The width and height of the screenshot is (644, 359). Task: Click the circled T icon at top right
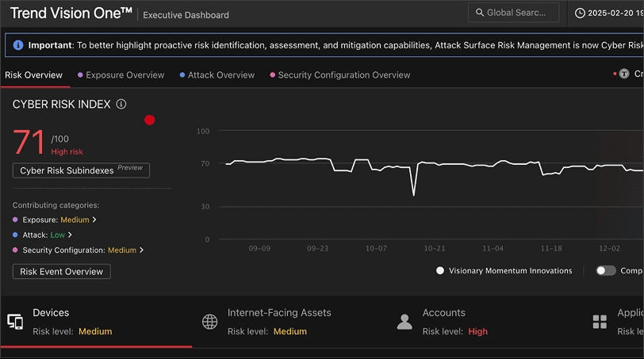point(624,74)
